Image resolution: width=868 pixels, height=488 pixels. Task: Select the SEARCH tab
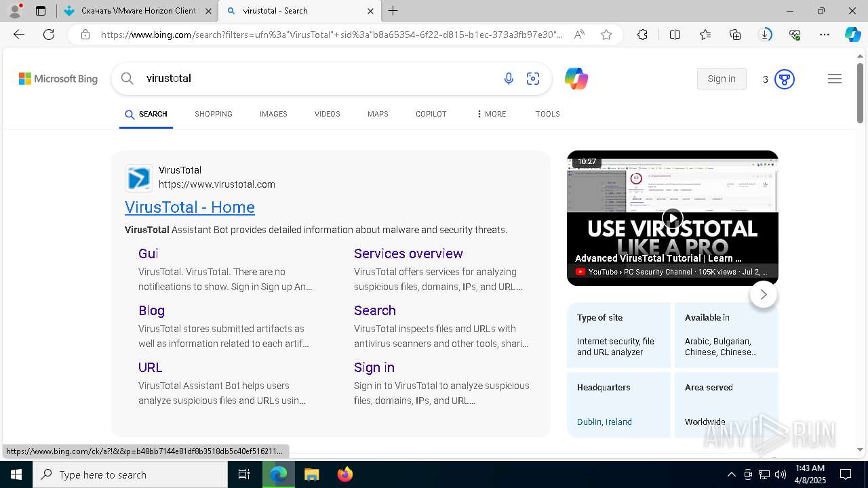(146, 114)
